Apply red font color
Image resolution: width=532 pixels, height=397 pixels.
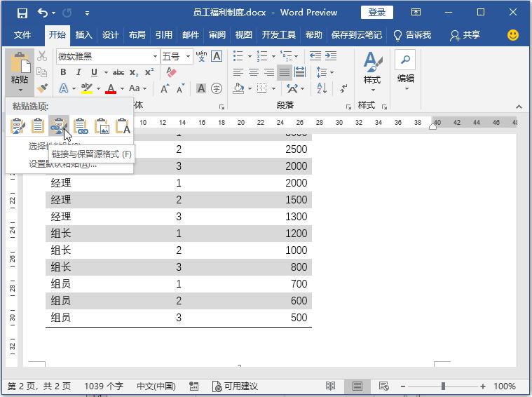click(111, 88)
